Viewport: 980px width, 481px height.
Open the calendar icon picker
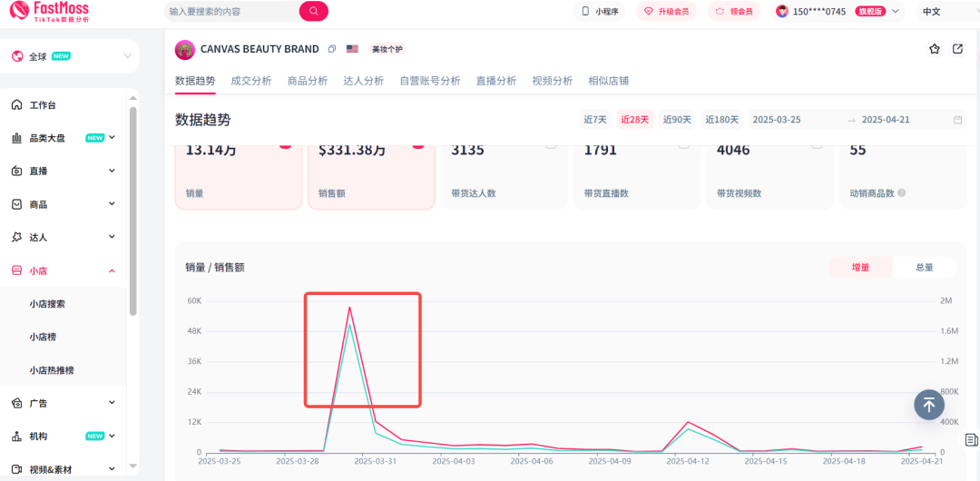[957, 120]
